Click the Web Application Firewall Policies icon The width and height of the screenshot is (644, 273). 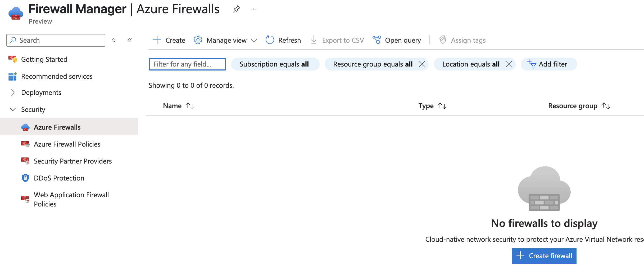(x=25, y=199)
